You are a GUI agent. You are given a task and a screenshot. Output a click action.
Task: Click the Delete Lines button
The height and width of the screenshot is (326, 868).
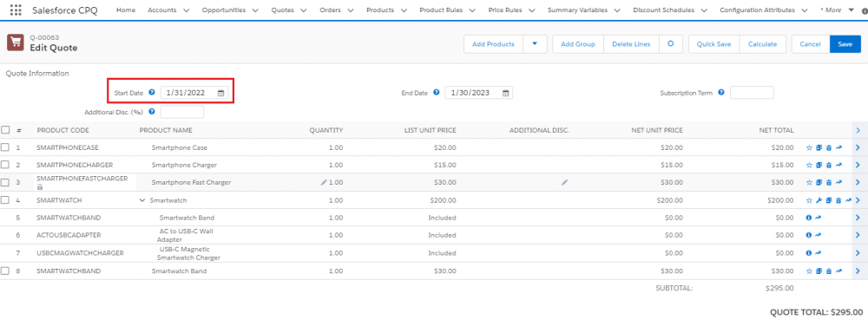631,44
